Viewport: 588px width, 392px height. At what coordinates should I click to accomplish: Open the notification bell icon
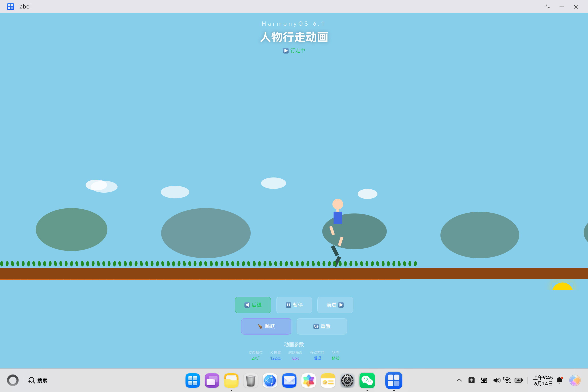pos(560,380)
